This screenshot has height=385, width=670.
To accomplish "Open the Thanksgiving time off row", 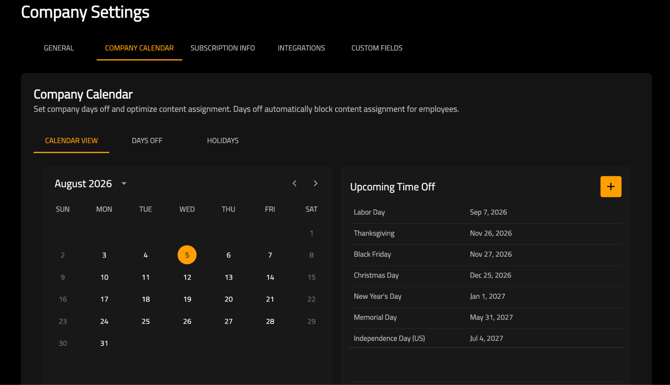I will (x=486, y=233).
